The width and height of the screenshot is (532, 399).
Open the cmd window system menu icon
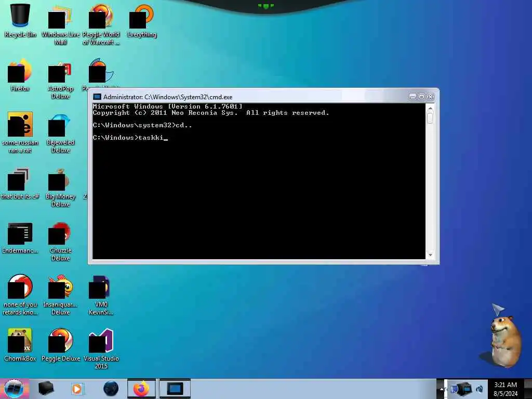pyautogui.click(x=97, y=97)
